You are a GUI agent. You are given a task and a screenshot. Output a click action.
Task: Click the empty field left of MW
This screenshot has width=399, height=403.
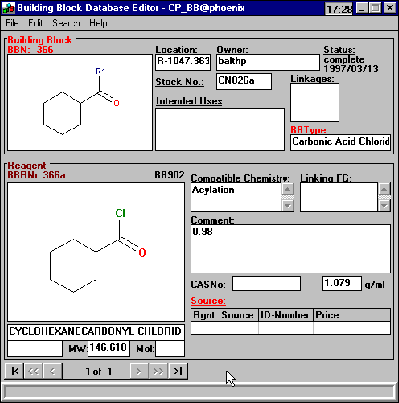[x=35, y=349]
